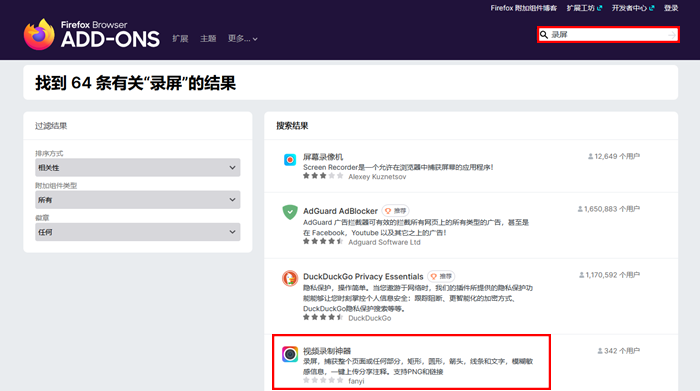Click the star rating of 视频录制神器
Image resolution: width=700 pixels, height=391 pixels.
pyautogui.click(x=323, y=380)
